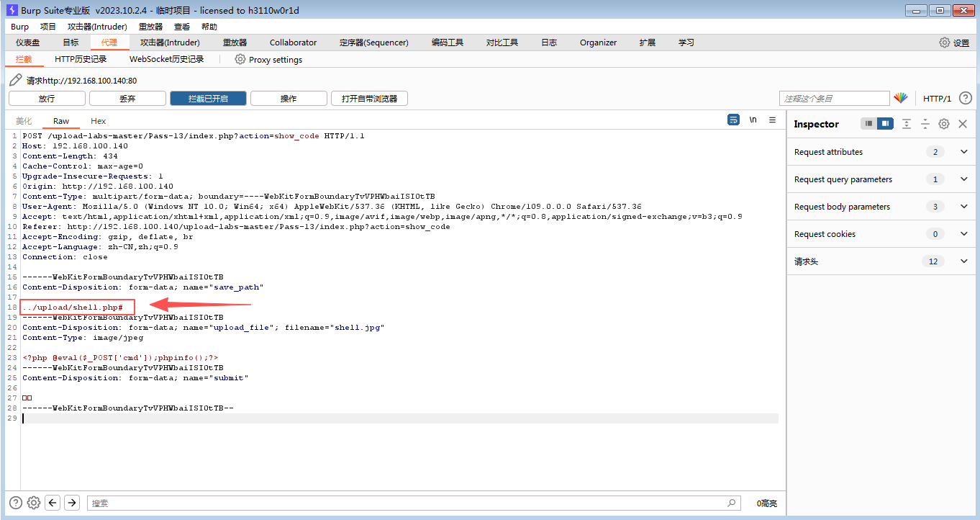Open 编码工具 tab
The image size is (980, 520).
(448, 42)
